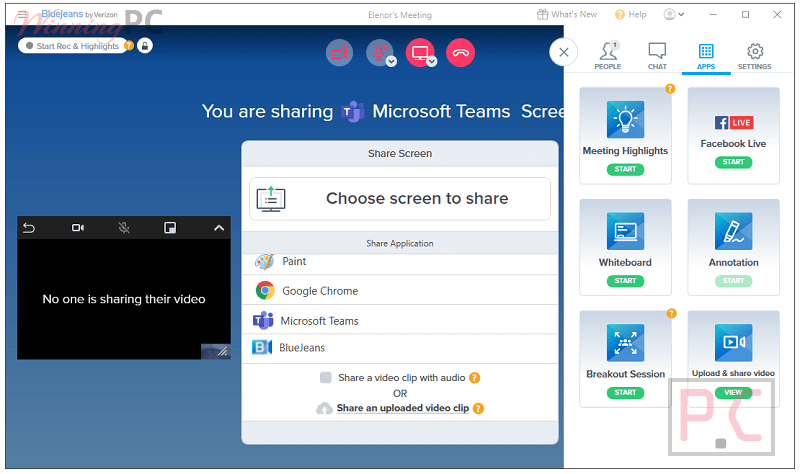The width and height of the screenshot is (800, 474).
Task: Toggle the microphone mute button
Action: pyautogui.click(x=379, y=52)
